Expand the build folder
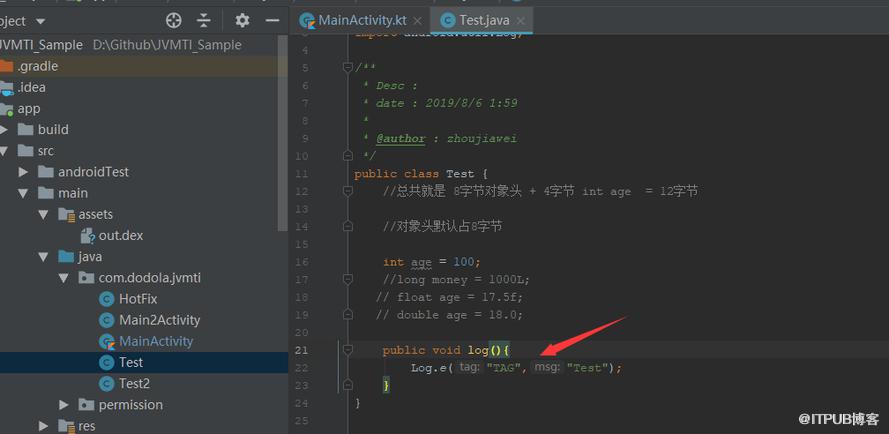The height and width of the screenshot is (434, 889). coord(5,130)
